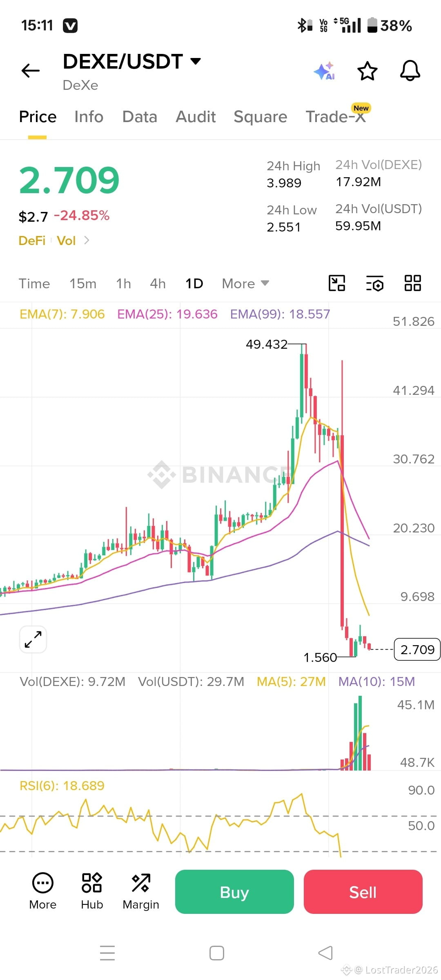Select 1h timeframe
The image size is (441, 980).
pyautogui.click(x=123, y=283)
